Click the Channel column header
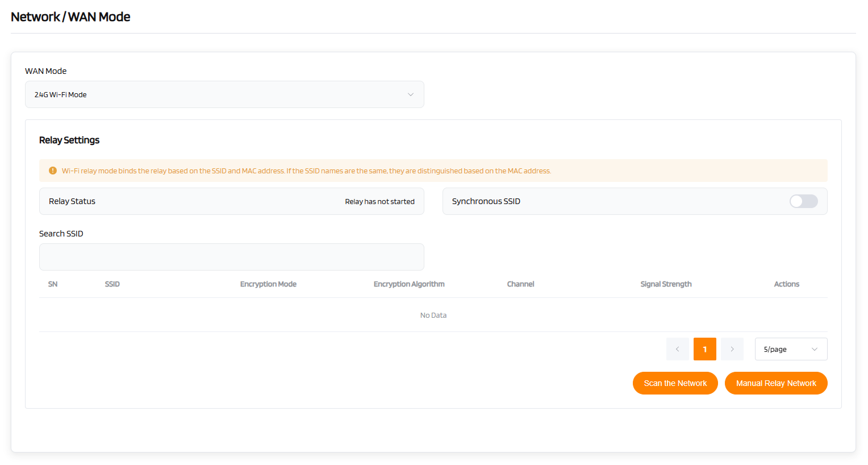Image resolution: width=868 pixels, height=465 pixels. pyautogui.click(x=520, y=284)
